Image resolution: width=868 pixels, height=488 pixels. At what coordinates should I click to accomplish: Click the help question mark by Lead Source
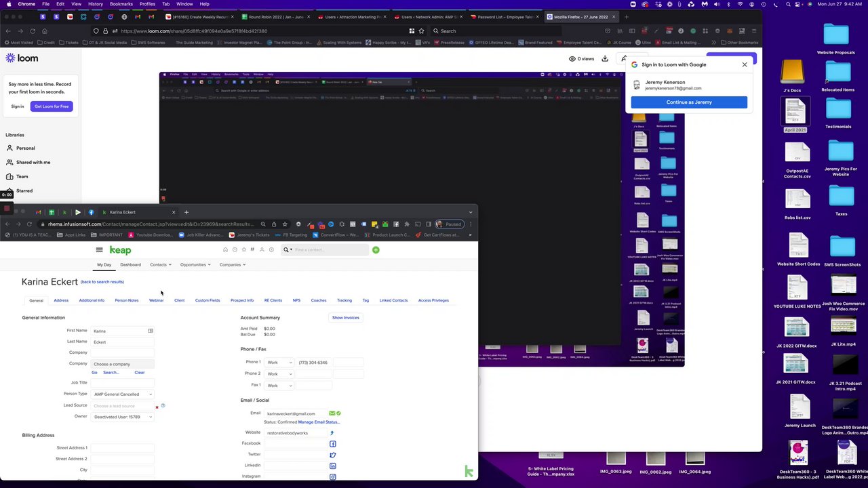click(163, 405)
